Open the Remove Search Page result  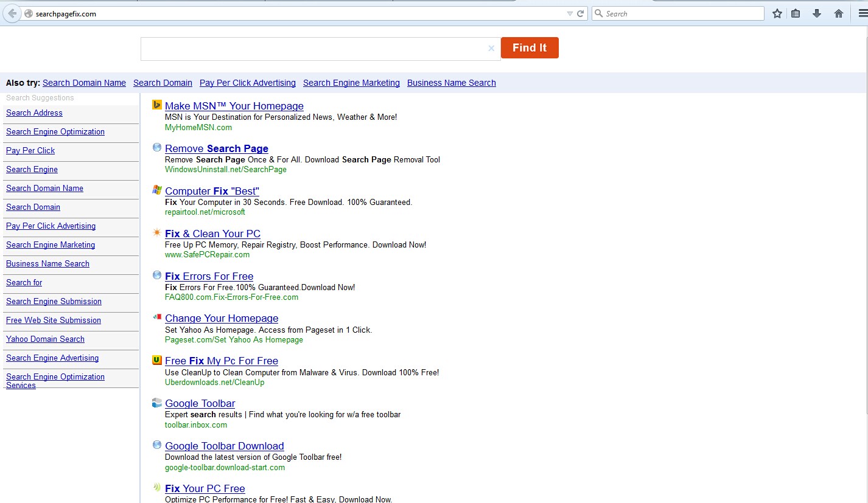[217, 148]
